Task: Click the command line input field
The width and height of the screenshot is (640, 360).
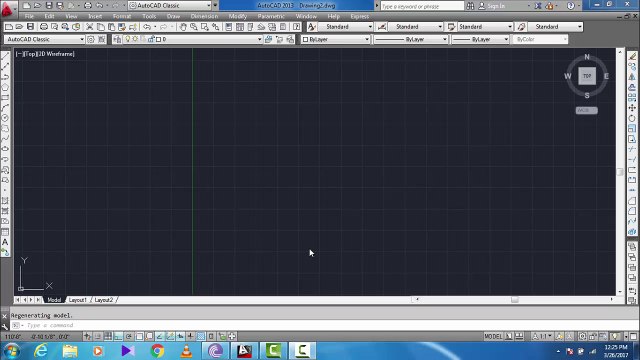Action: 322,325
